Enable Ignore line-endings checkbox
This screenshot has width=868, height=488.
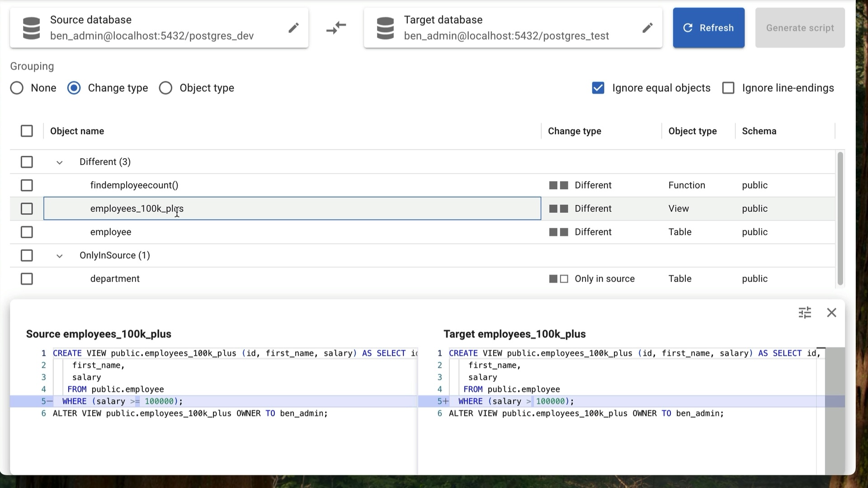(x=728, y=88)
